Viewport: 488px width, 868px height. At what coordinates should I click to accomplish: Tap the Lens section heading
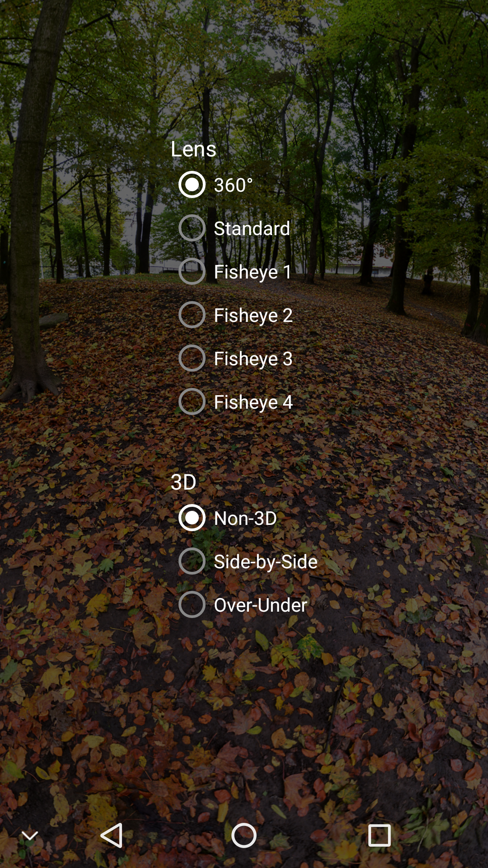point(193,149)
